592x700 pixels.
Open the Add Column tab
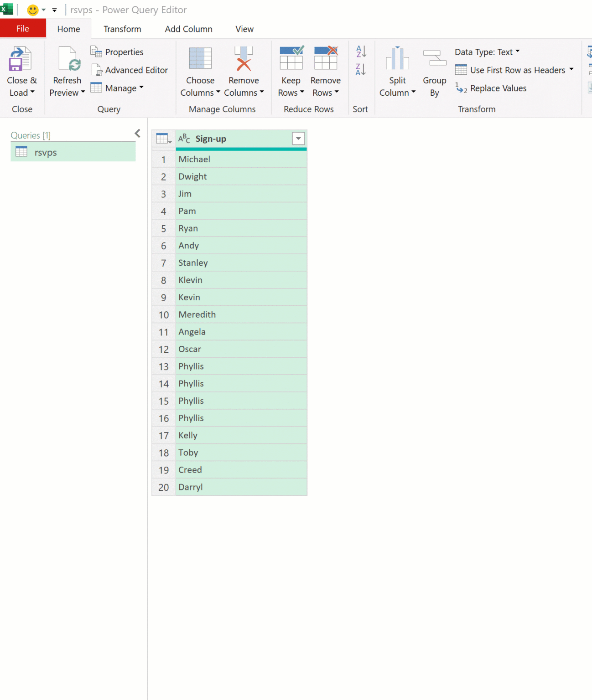[189, 29]
